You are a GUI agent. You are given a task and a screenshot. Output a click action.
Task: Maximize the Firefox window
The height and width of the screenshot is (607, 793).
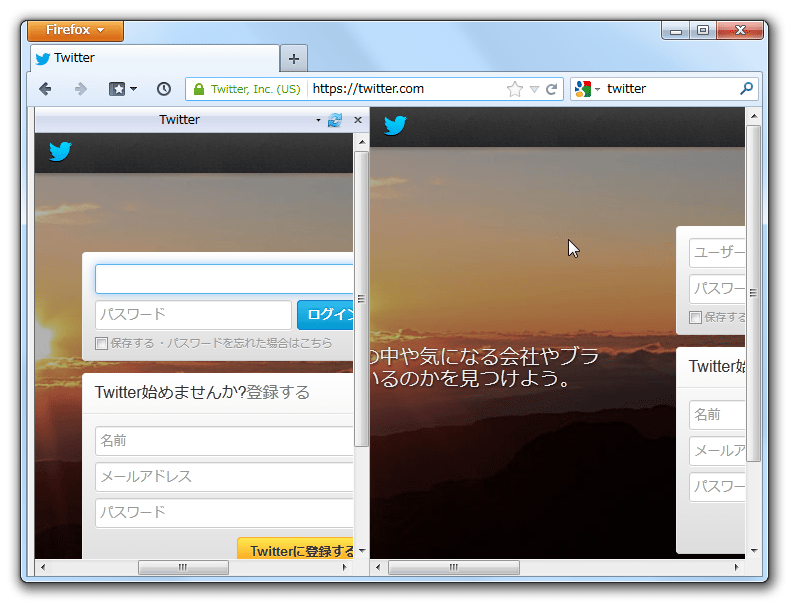coord(703,30)
